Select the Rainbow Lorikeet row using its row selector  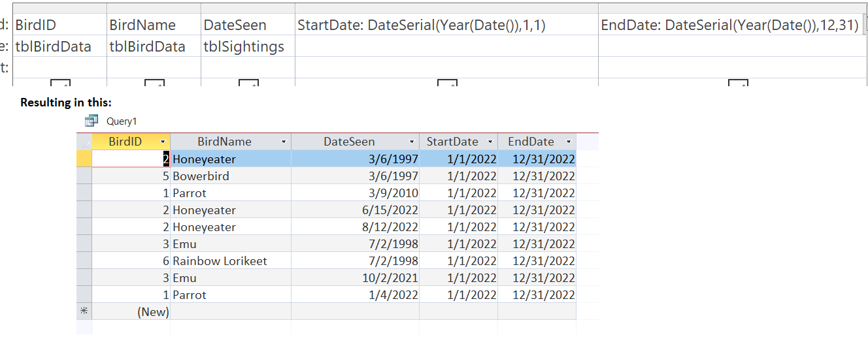pos(84,261)
